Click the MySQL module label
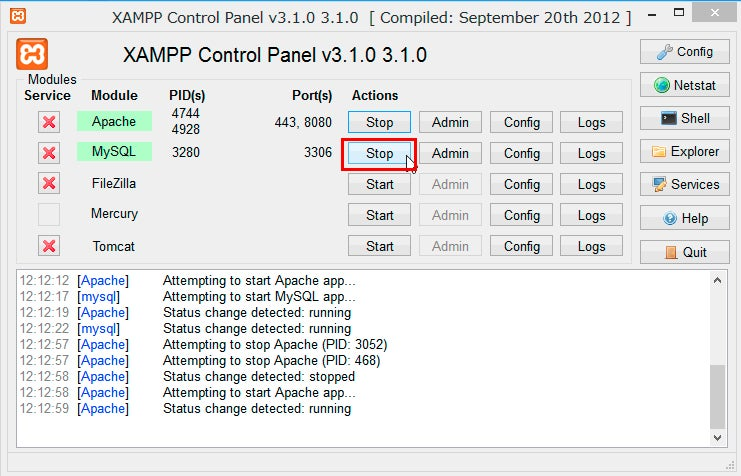 point(114,152)
